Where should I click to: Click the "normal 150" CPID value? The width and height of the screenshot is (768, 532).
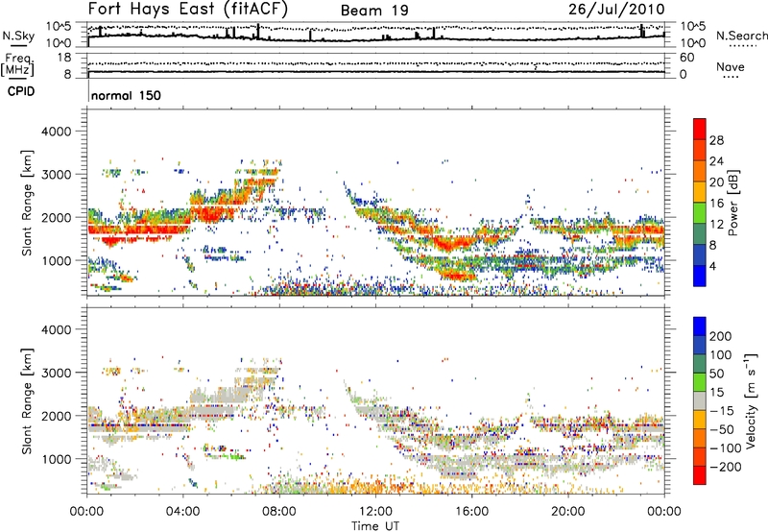tap(126, 95)
